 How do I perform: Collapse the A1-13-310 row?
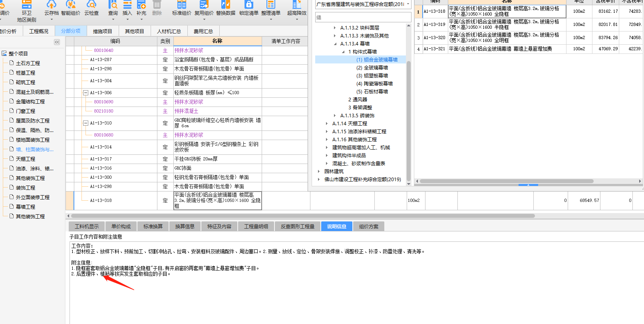pos(85,123)
